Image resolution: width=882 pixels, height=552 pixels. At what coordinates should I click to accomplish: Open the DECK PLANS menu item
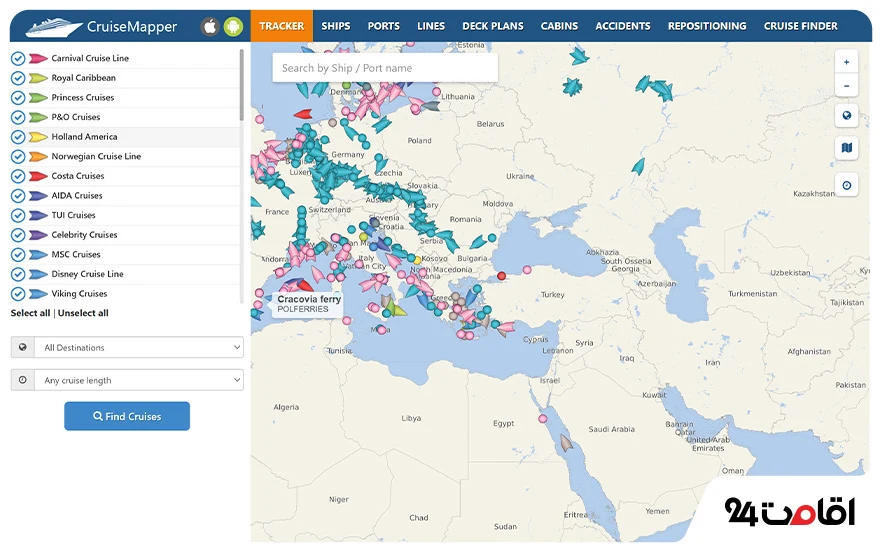pos(493,26)
